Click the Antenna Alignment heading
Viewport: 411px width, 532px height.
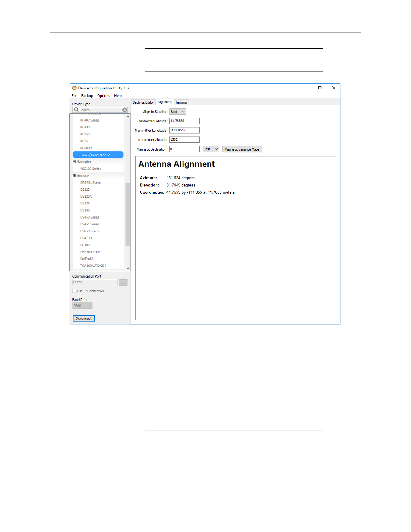[x=177, y=164]
